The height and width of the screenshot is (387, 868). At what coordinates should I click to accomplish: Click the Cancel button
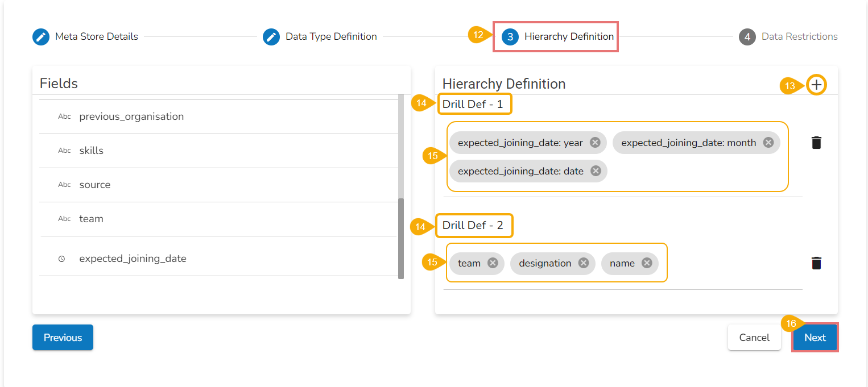(x=754, y=338)
